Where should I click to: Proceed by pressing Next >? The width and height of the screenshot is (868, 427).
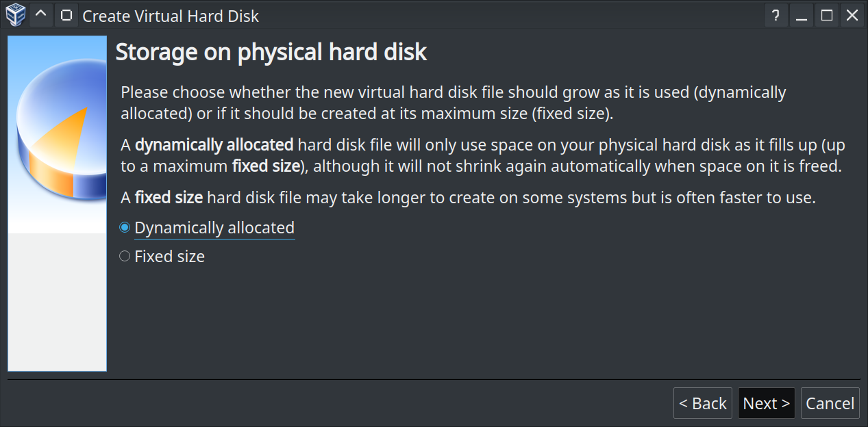(x=766, y=403)
